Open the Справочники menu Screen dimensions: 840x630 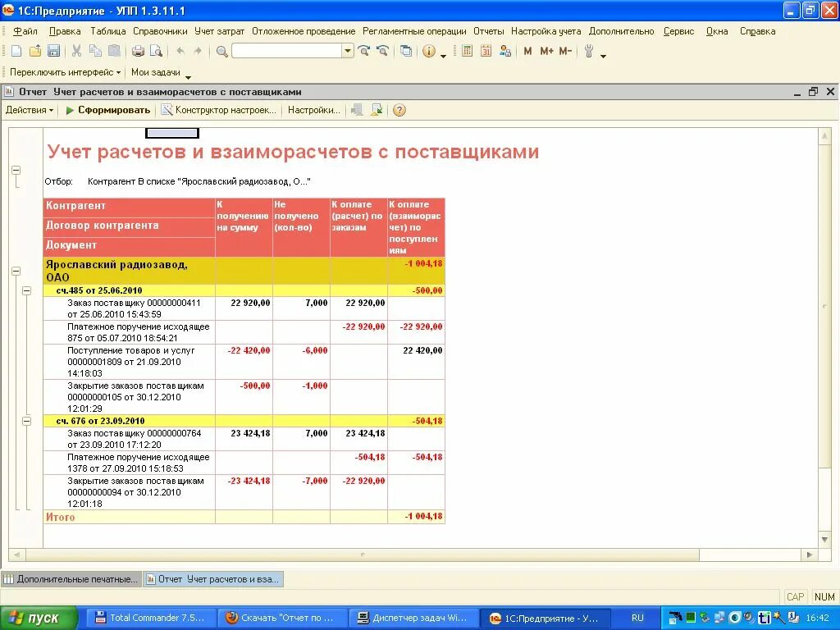(x=160, y=31)
